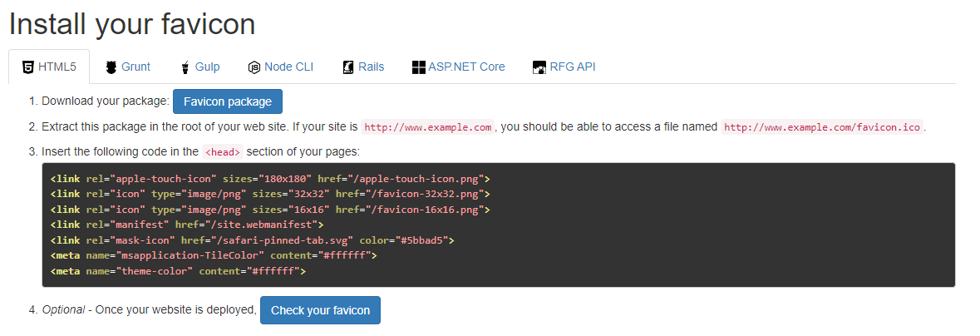Click the Check your favicon button
The image size is (980, 336).
(320, 309)
